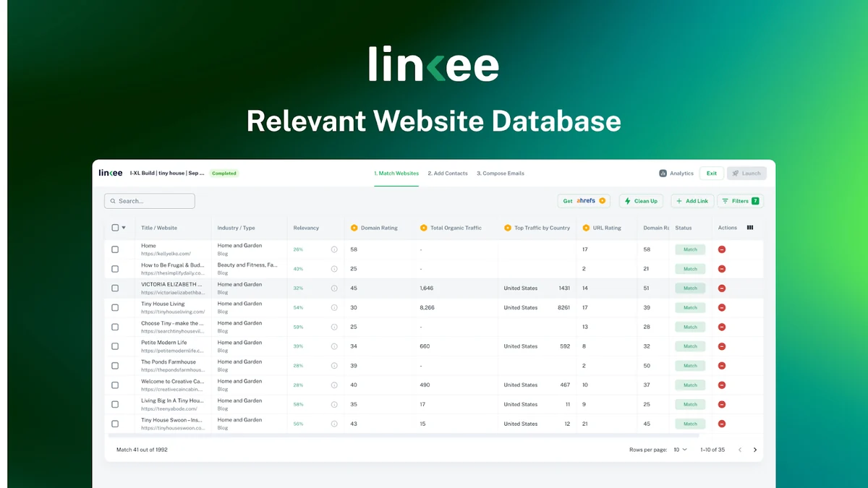Check the Tiny House Living row checkbox
This screenshot has width=868, height=488.
coord(114,307)
